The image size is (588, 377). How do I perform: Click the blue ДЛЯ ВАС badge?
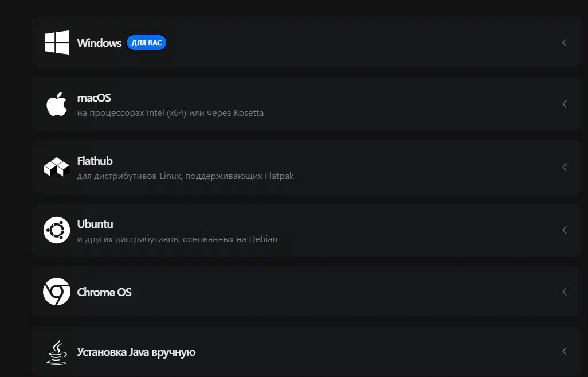click(x=146, y=43)
